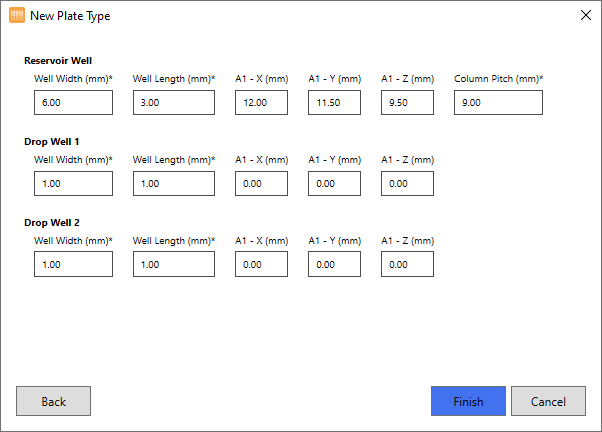Edit Drop Well 1 A1 - Z field

(x=408, y=184)
